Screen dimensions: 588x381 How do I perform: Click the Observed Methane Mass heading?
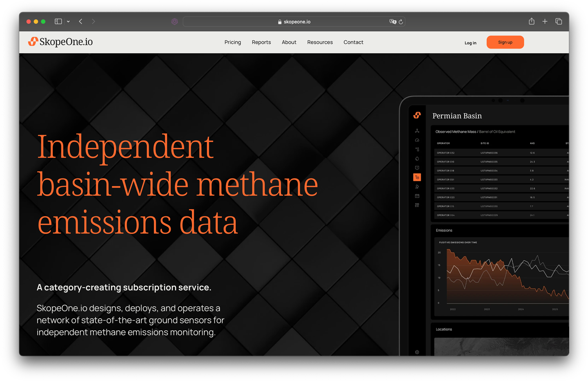[x=456, y=132]
